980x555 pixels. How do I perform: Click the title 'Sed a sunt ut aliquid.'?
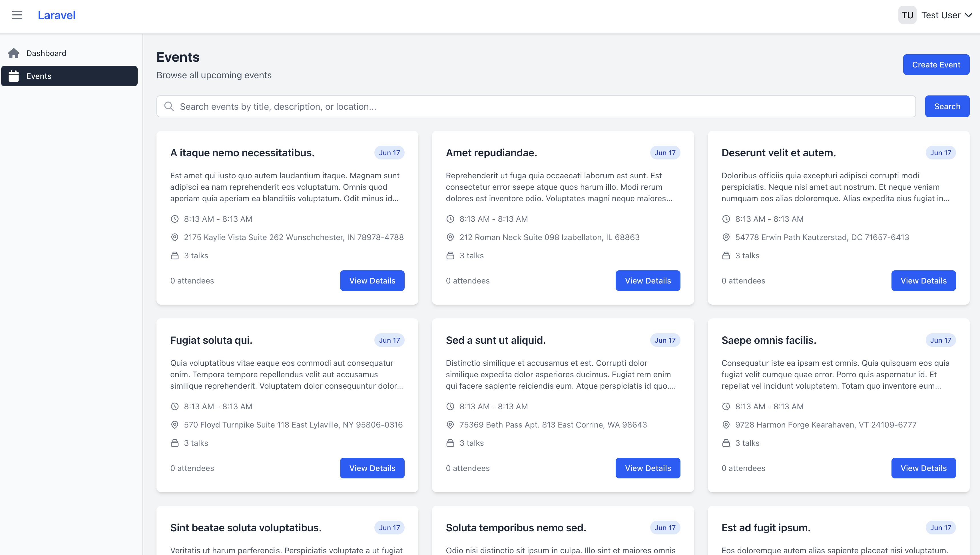[496, 340]
